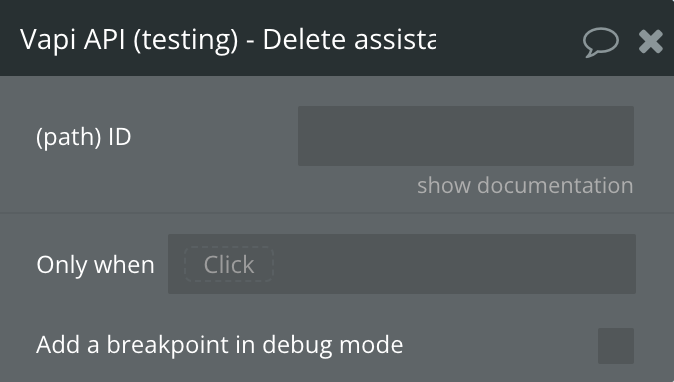Click the truncated Delete assista title text
This screenshot has width=674, height=382.
(x=349, y=40)
